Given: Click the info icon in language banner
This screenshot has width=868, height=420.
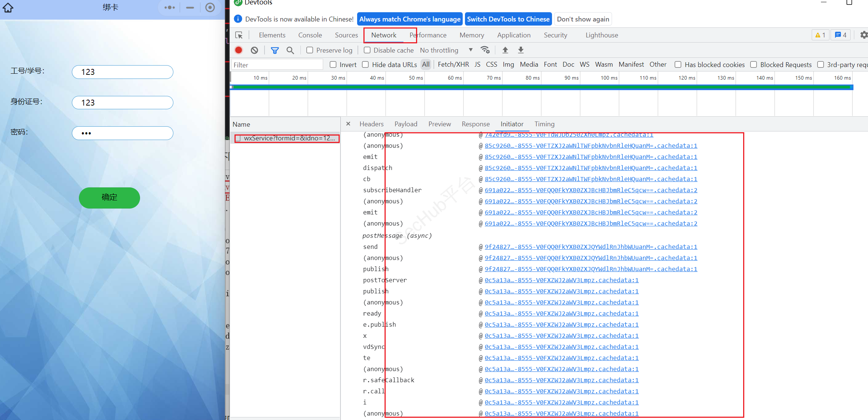Looking at the screenshot, I should pyautogui.click(x=238, y=19).
